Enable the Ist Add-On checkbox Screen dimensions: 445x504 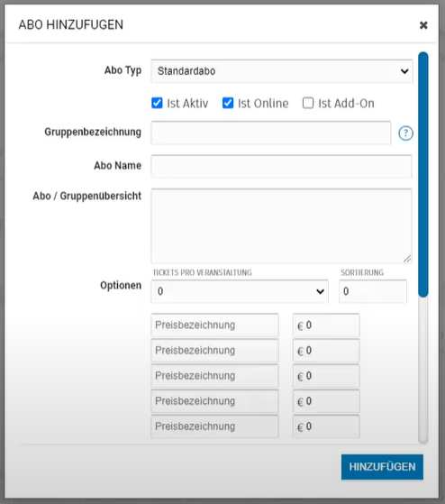pyautogui.click(x=308, y=103)
